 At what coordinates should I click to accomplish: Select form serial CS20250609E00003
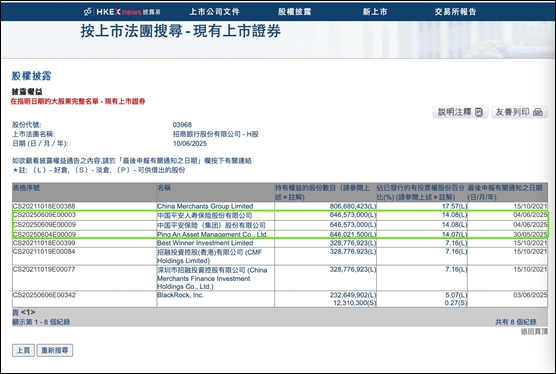(44, 215)
